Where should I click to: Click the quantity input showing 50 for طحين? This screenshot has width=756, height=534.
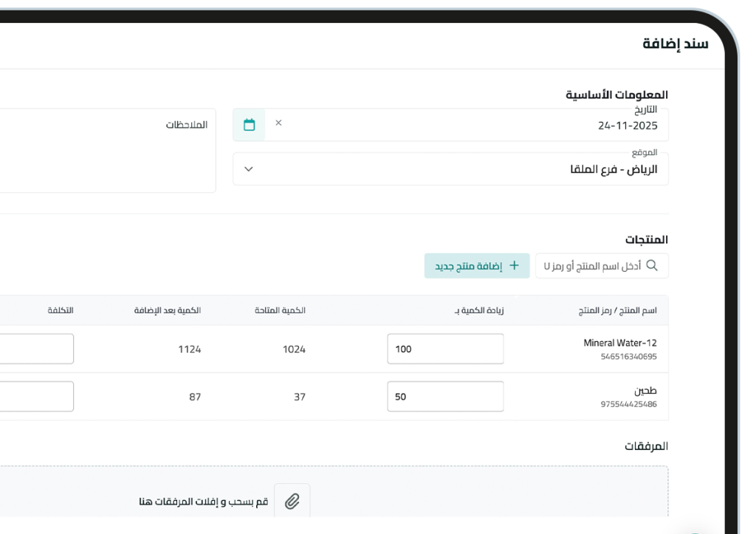pos(444,396)
